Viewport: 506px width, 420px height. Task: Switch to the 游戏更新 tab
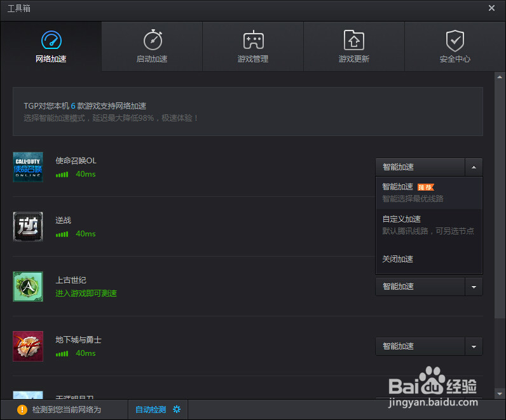[x=354, y=46]
